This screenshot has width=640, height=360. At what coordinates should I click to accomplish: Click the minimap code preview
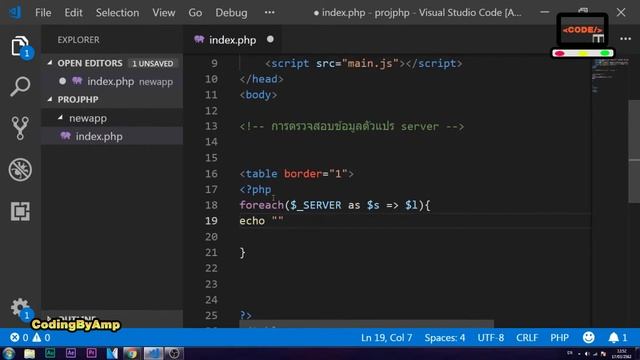pyautogui.click(x=610, y=76)
